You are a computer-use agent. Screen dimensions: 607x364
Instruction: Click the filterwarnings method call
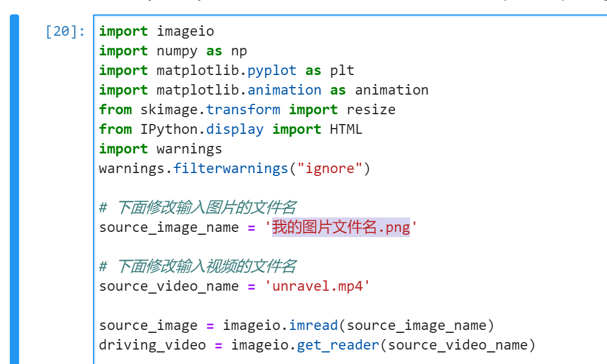tap(230, 168)
